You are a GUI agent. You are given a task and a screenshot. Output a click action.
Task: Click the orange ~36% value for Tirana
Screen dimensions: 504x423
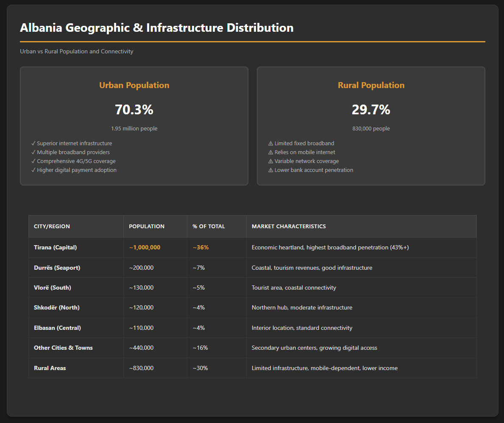coord(200,248)
